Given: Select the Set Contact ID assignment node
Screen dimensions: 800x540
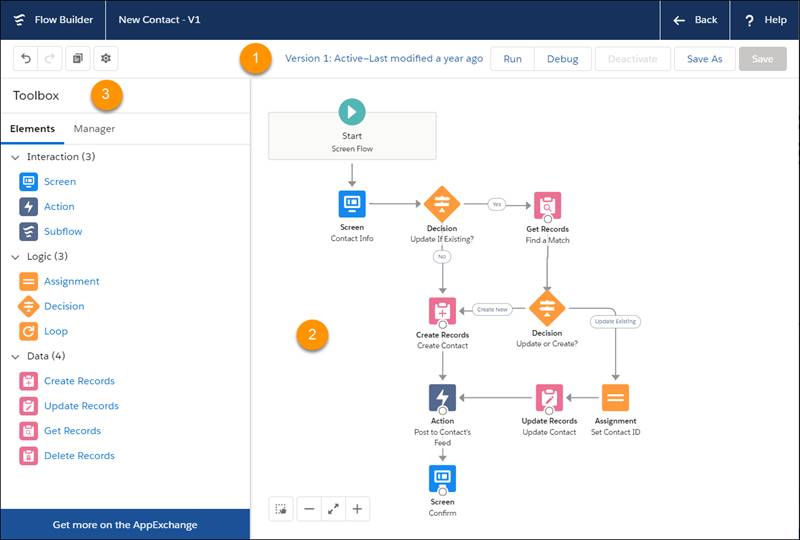Looking at the screenshot, I should click(615, 398).
